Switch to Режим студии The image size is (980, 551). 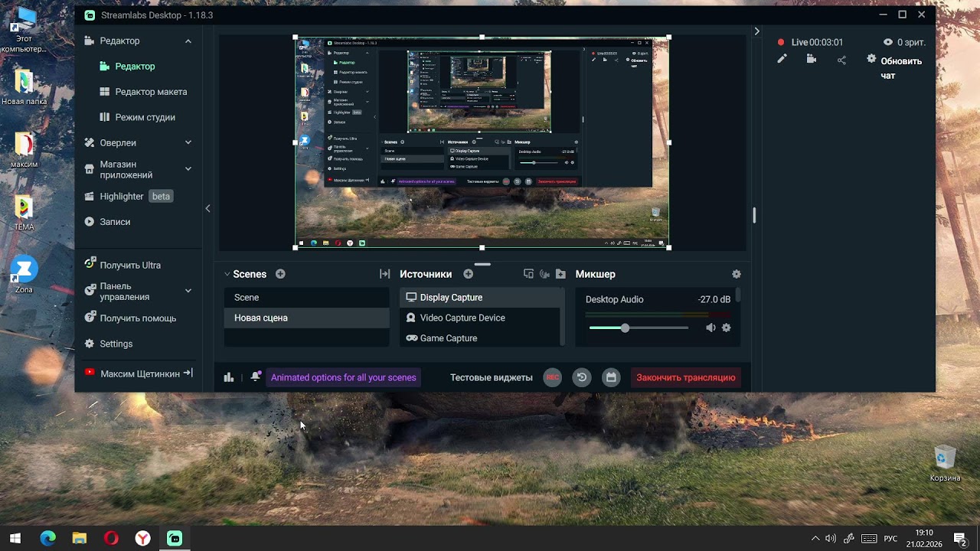coord(145,117)
